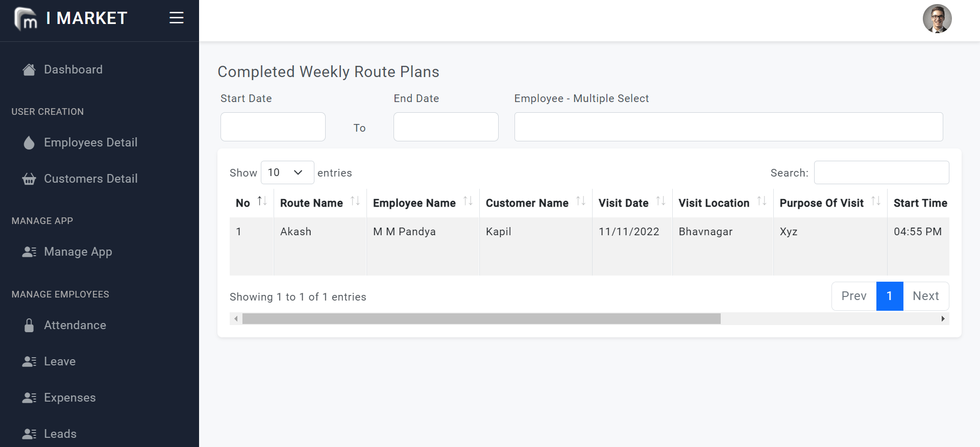
Task: Go to Next page
Action: [x=925, y=296]
